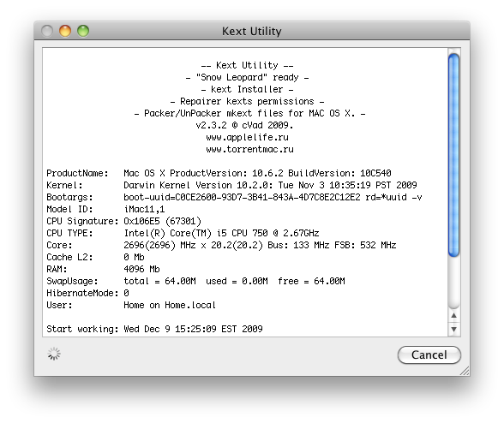
Task: Click the scroll up arrow
Action: tap(453, 316)
